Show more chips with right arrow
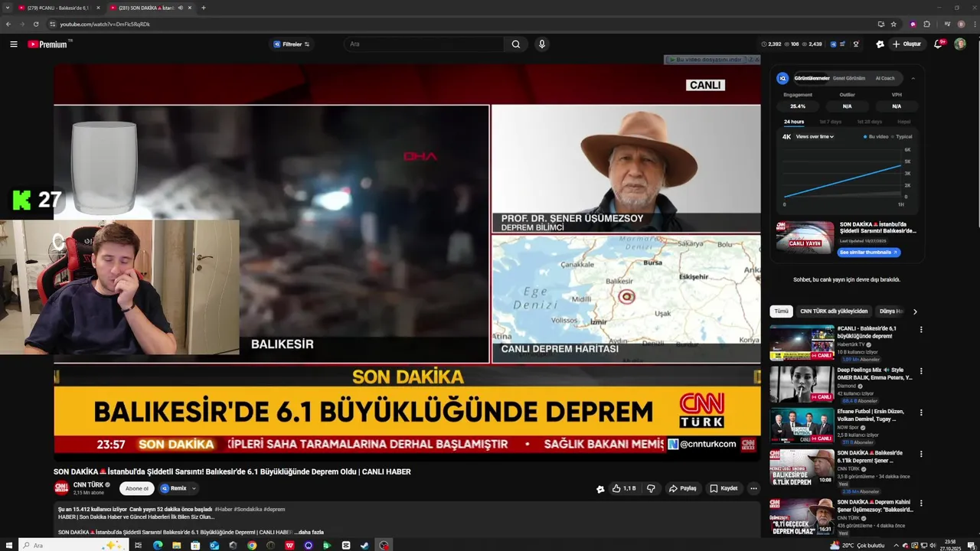980x551 pixels. 915,311
